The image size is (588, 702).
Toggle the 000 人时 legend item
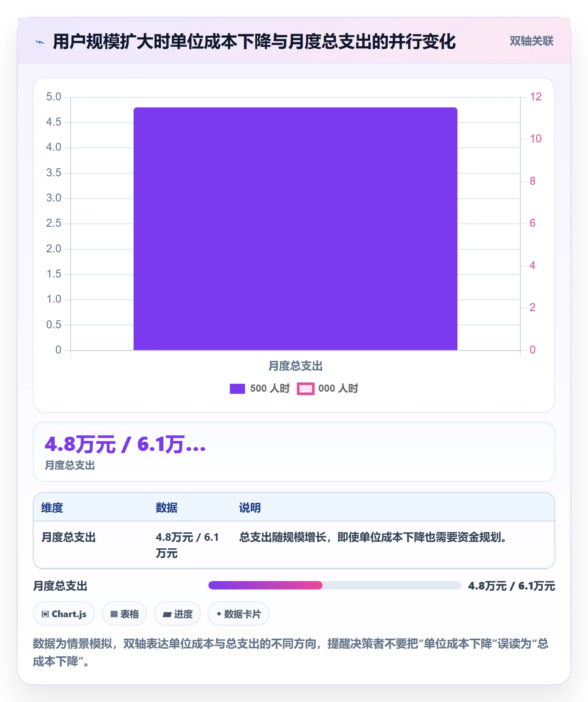tap(328, 388)
